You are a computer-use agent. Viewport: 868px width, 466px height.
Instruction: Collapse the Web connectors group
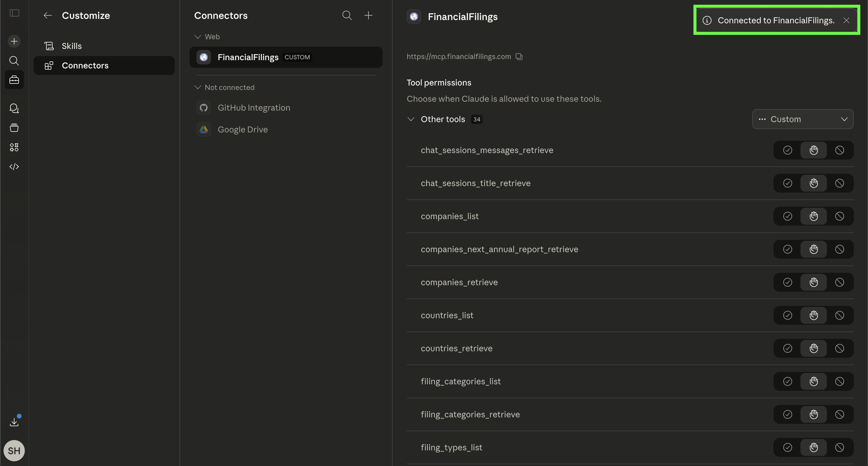coord(198,37)
